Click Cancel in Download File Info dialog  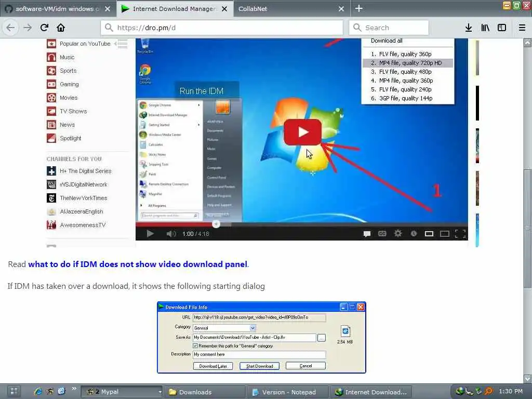click(305, 366)
